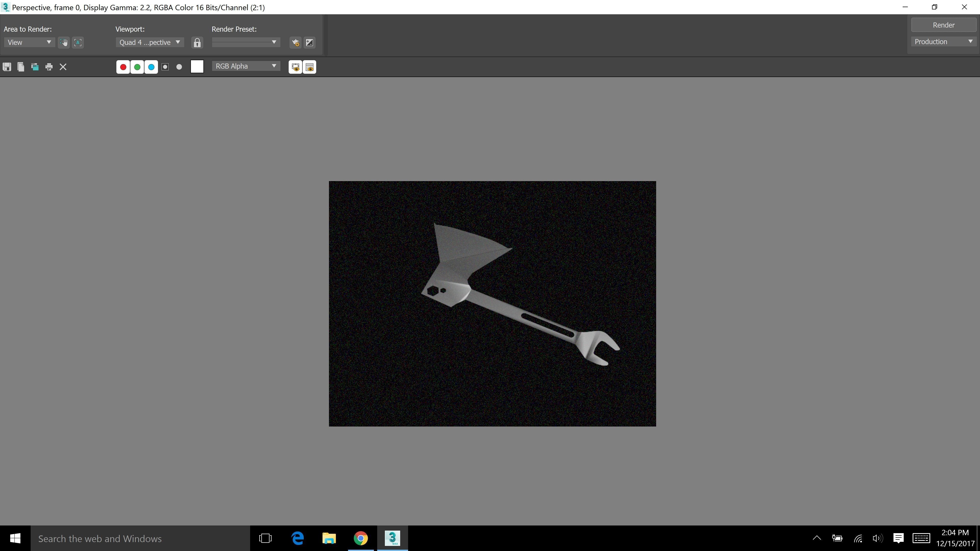The width and height of the screenshot is (980, 551).
Task: Open the touch keyboard tray icon
Action: pos(921,538)
